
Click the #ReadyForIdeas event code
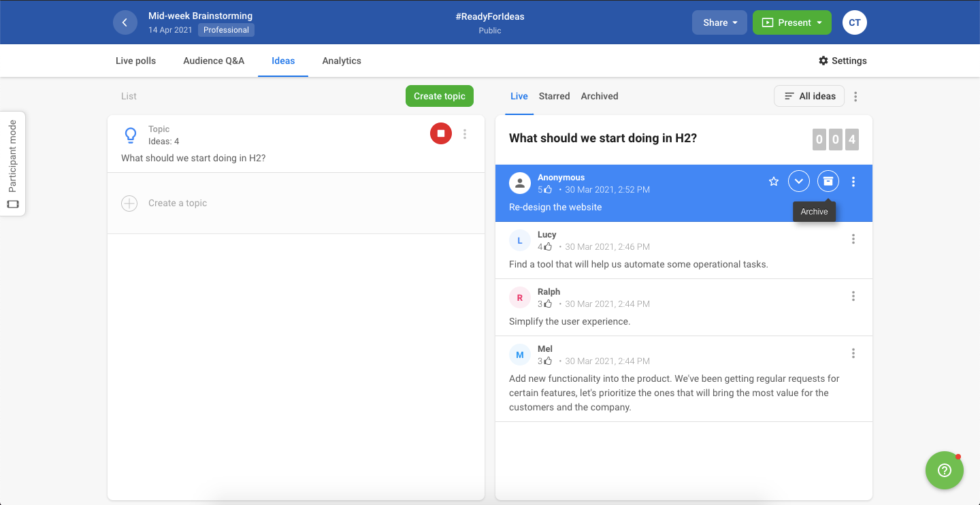(x=490, y=16)
